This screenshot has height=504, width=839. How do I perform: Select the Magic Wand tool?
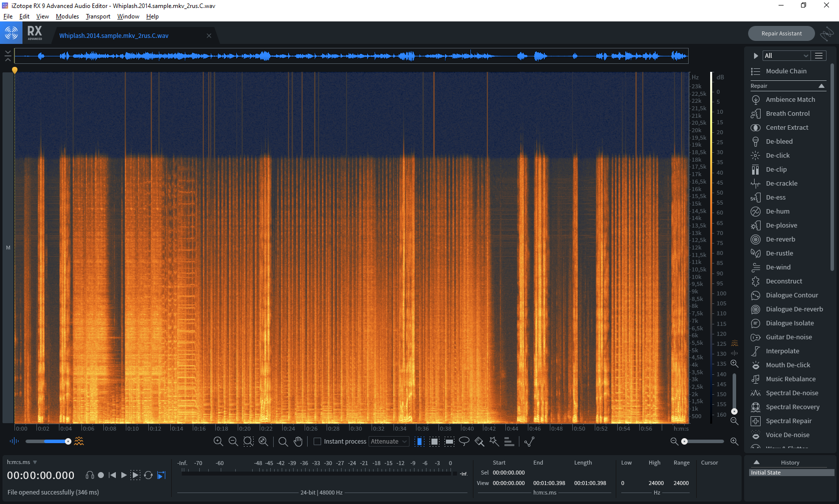point(494,441)
